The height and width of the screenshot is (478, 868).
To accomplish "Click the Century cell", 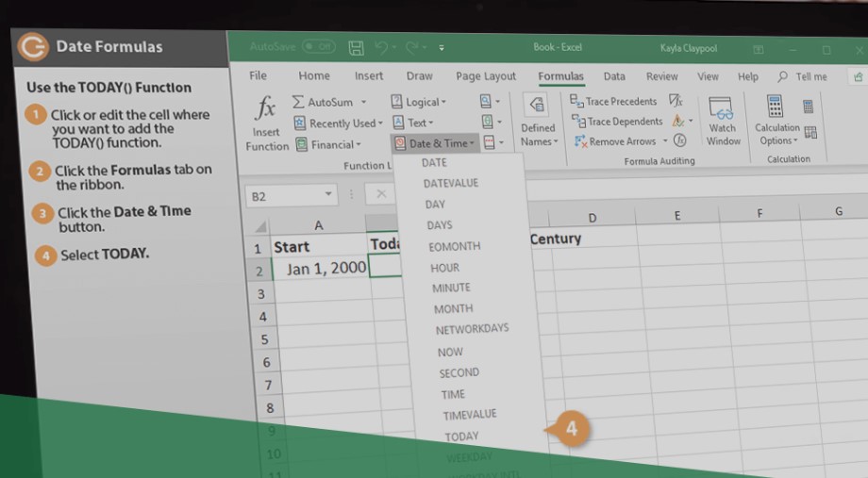I will pyautogui.click(x=555, y=239).
